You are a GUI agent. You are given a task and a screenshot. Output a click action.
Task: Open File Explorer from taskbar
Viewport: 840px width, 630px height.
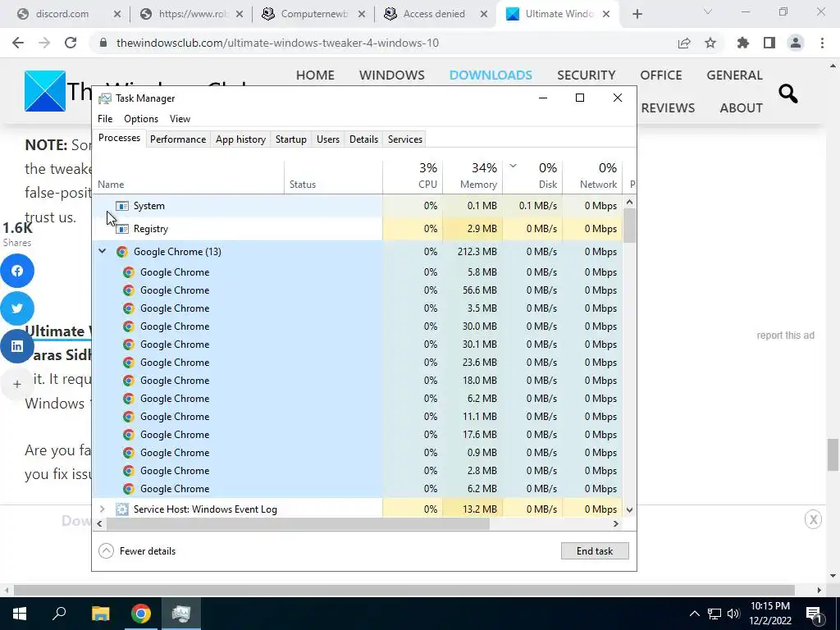coord(100,614)
